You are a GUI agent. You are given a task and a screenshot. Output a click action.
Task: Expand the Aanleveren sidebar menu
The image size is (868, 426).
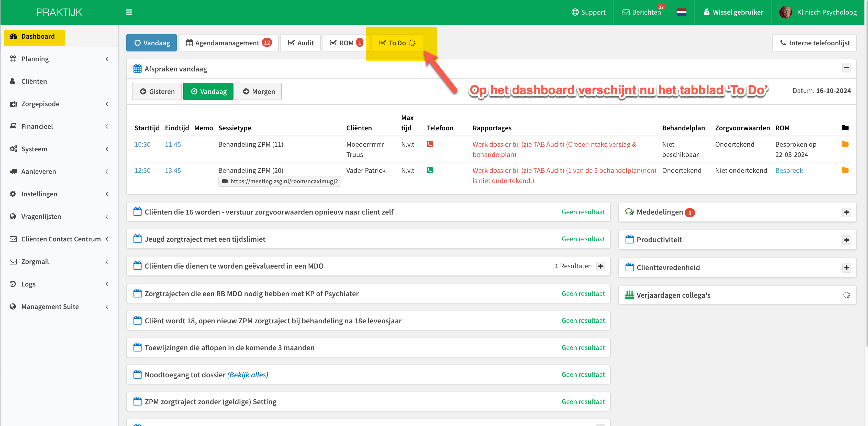[59, 172]
